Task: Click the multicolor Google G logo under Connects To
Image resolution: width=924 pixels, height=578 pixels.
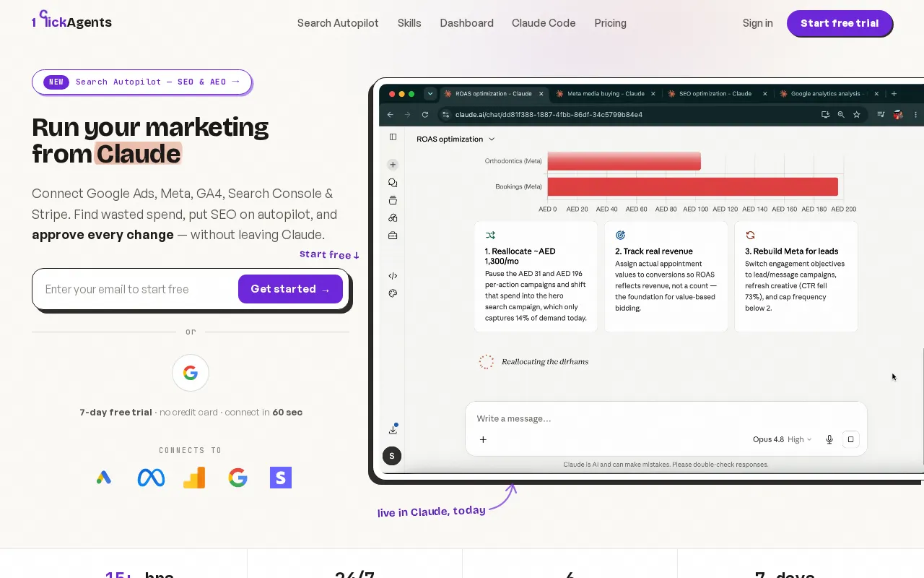Action: 237,478
